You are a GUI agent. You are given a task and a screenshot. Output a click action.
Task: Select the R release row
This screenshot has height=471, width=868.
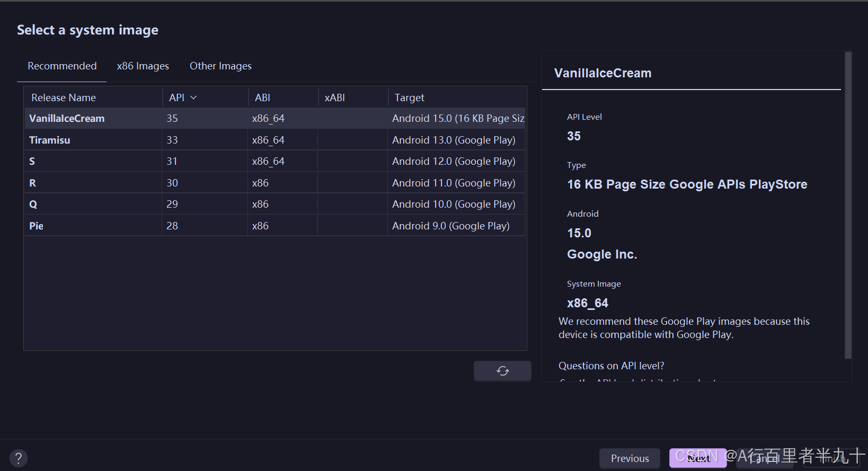click(274, 183)
